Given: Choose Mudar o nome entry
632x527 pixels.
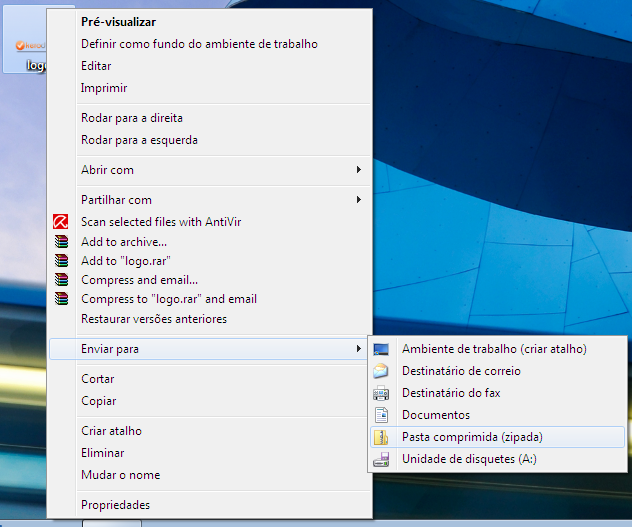Looking at the screenshot, I should point(210,475).
